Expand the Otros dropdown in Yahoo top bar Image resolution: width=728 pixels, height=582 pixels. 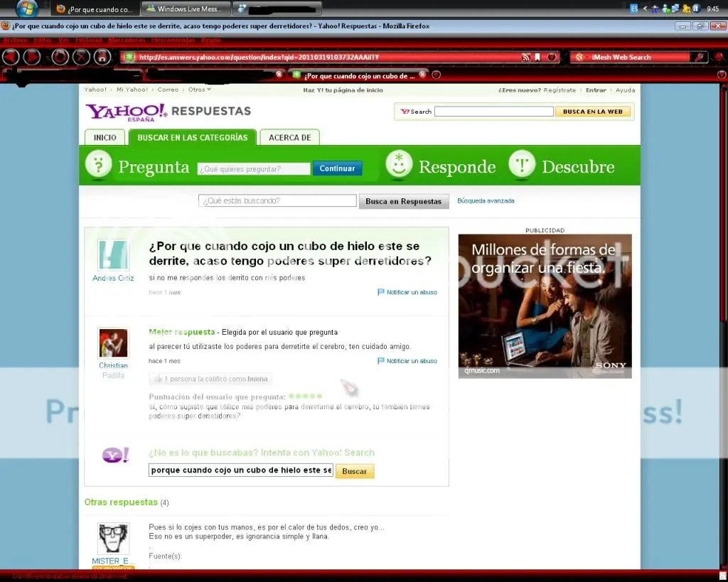[x=200, y=90]
